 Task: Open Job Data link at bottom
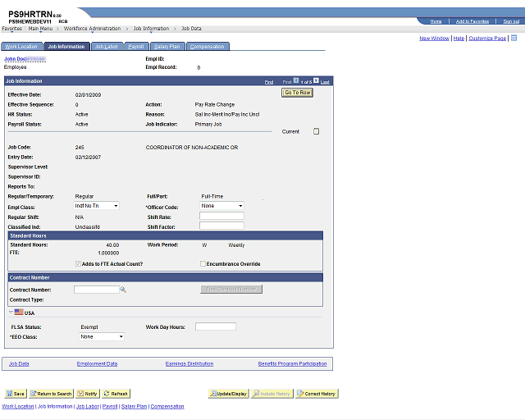[19, 363]
